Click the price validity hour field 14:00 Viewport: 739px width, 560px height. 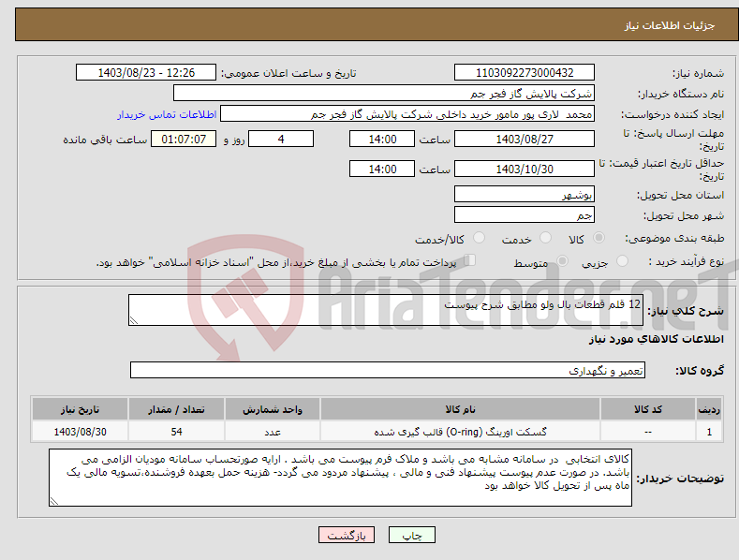tap(382, 169)
